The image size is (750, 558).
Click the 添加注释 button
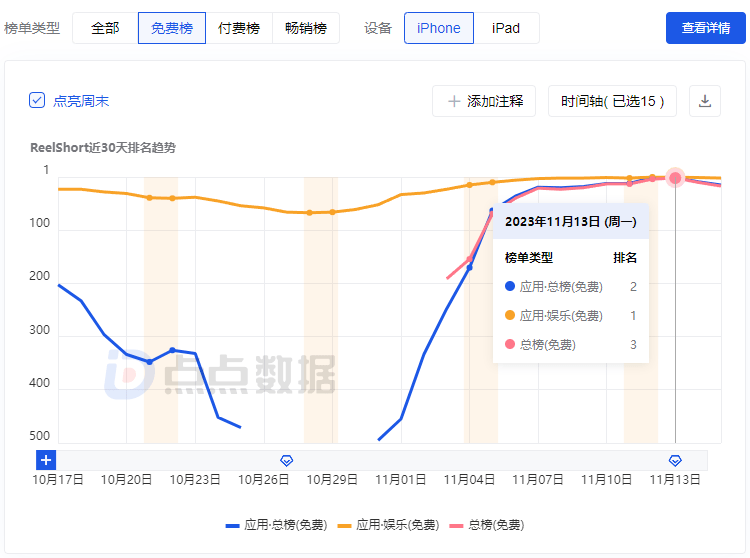[484, 101]
